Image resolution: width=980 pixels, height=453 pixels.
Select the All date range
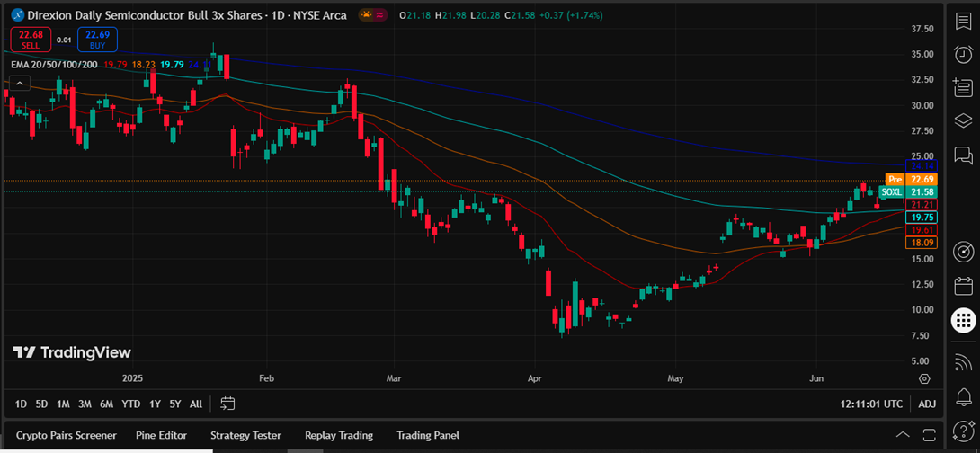[196, 404]
